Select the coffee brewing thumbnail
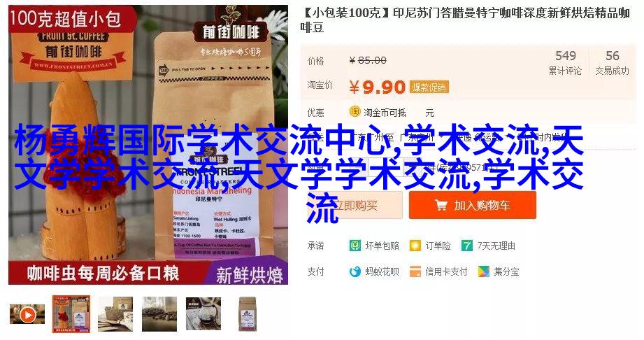Screen dimensions: 644x340 203,314
